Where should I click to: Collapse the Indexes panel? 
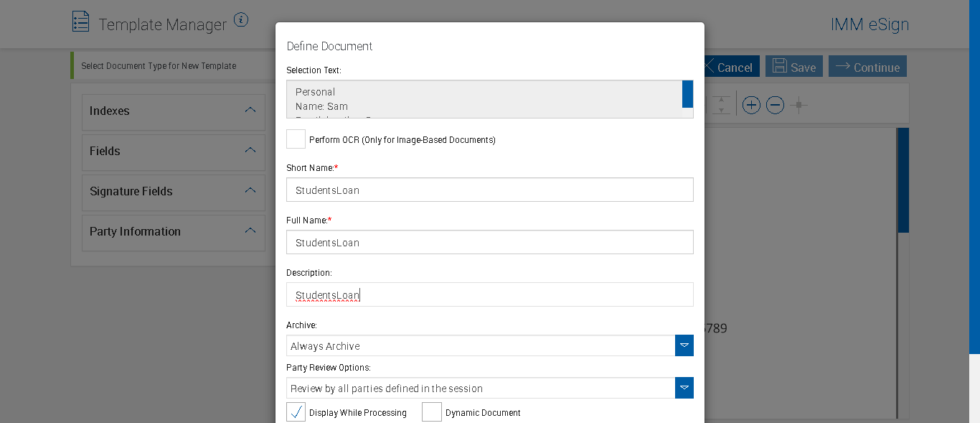[x=250, y=111]
